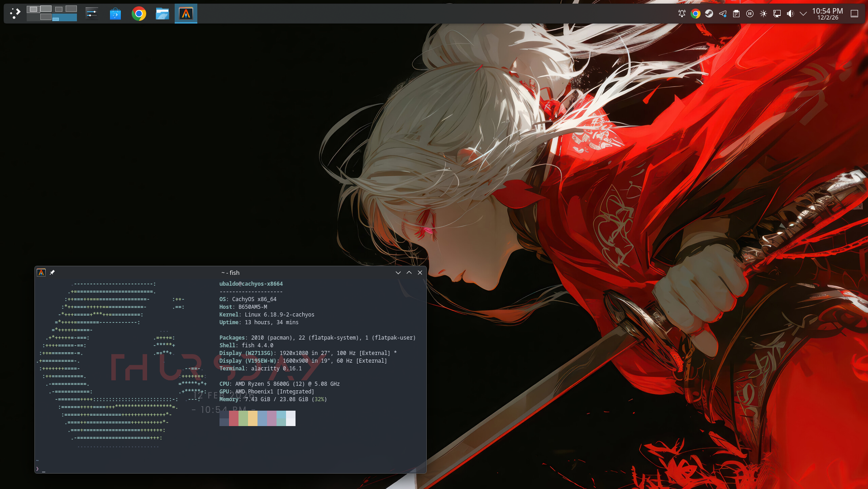Image resolution: width=868 pixels, height=489 pixels.
Task: Toggle the pin on the terminal window
Action: pyautogui.click(x=52, y=273)
